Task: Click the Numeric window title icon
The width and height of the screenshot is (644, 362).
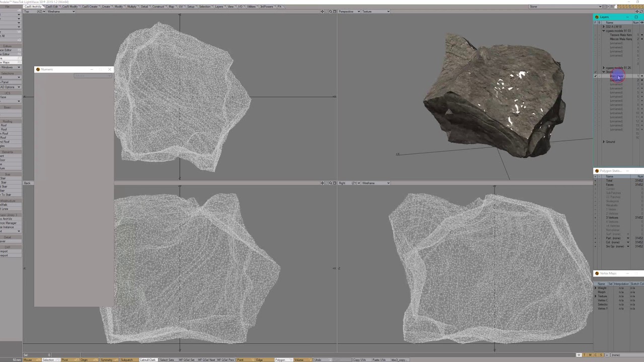Action: point(38,69)
